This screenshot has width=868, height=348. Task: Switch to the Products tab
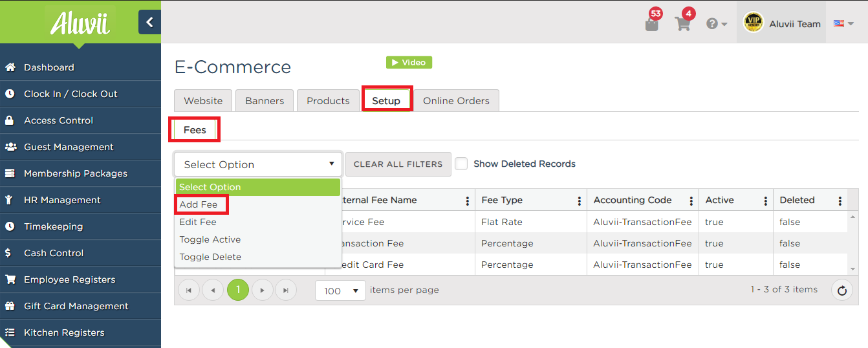pos(328,100)
